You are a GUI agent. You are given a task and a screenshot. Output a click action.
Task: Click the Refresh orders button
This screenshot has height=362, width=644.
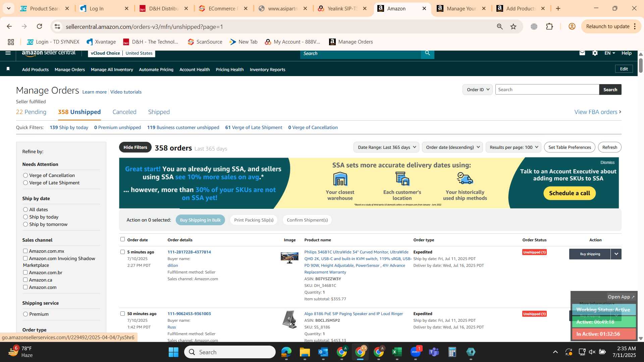click(x=609, y=147)
